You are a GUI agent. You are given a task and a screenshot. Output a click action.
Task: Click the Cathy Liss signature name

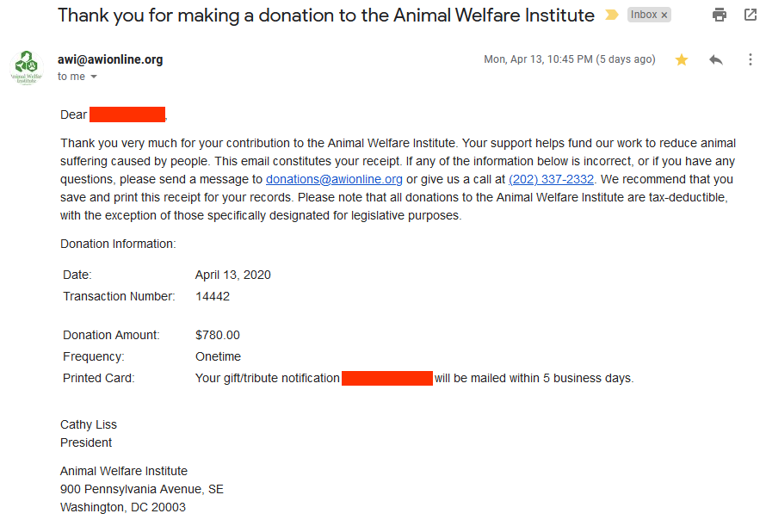[x=89, y=424]
